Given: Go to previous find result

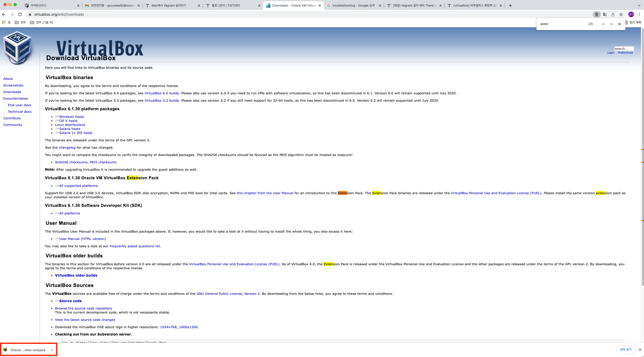Looking at the screenshot, I should pos(603,24).
